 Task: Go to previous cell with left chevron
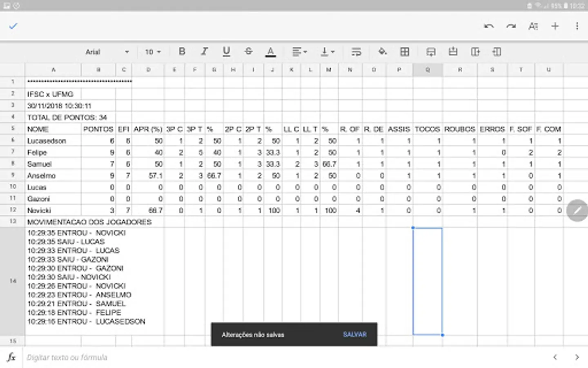555,357
